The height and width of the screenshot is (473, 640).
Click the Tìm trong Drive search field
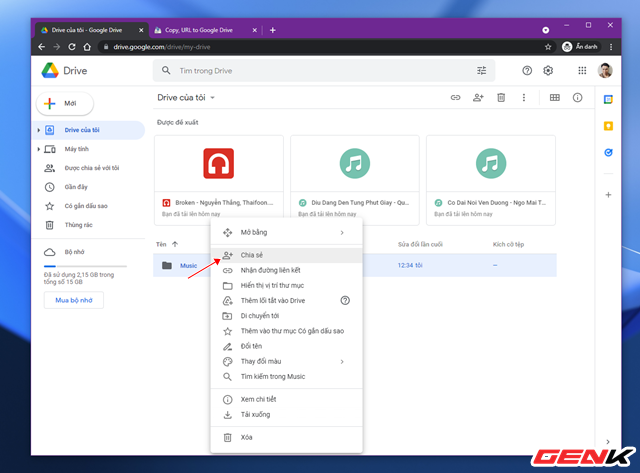pos(324,71)
